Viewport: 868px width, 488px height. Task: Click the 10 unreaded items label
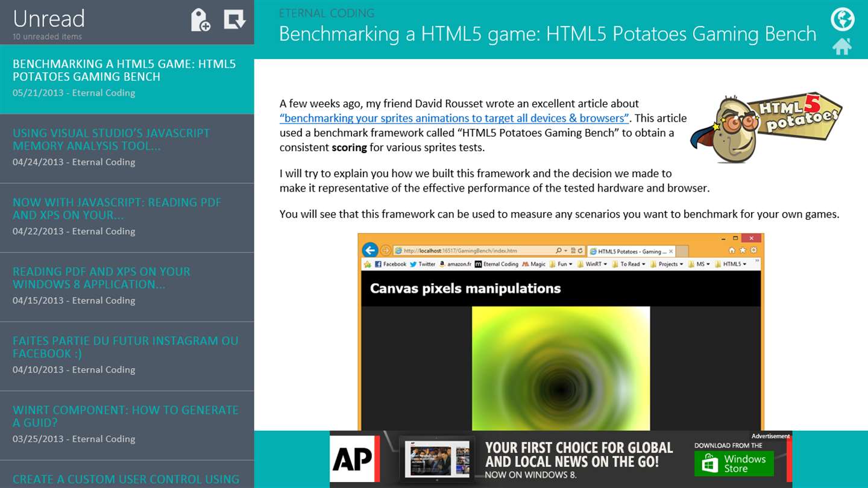pos(47,37)
